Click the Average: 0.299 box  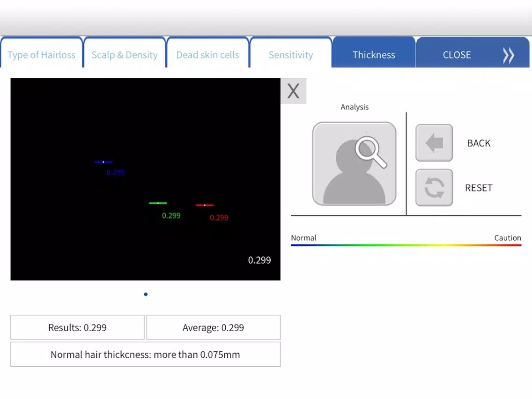click(x=214, y=327)
